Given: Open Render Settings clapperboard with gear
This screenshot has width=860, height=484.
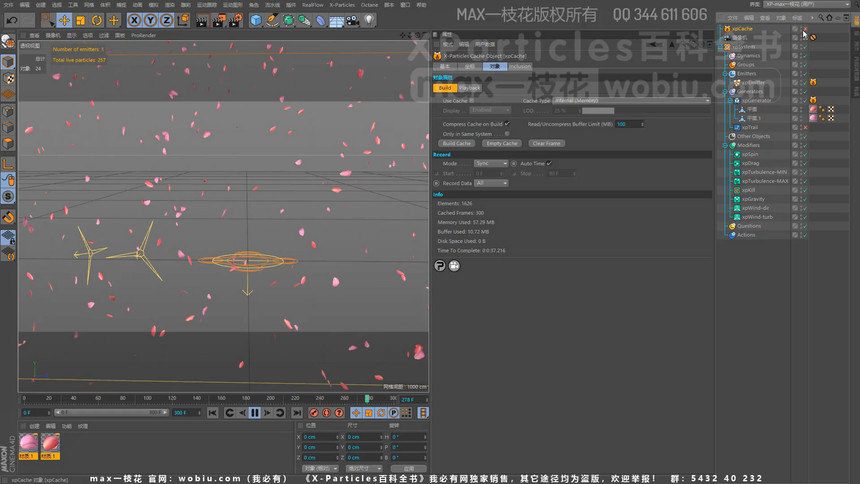Looking at the screenshot, I should [x=235, y=21].
